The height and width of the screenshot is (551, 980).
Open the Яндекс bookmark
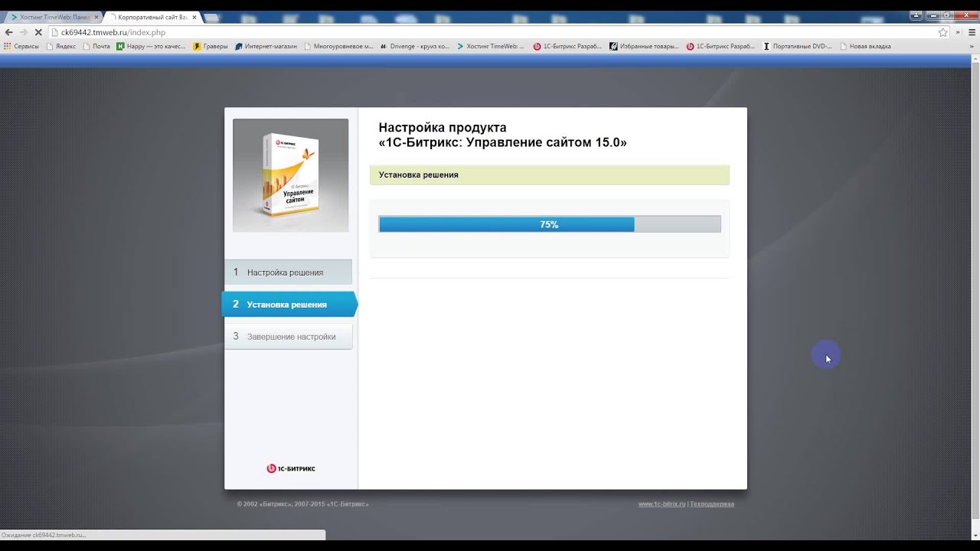60,46
